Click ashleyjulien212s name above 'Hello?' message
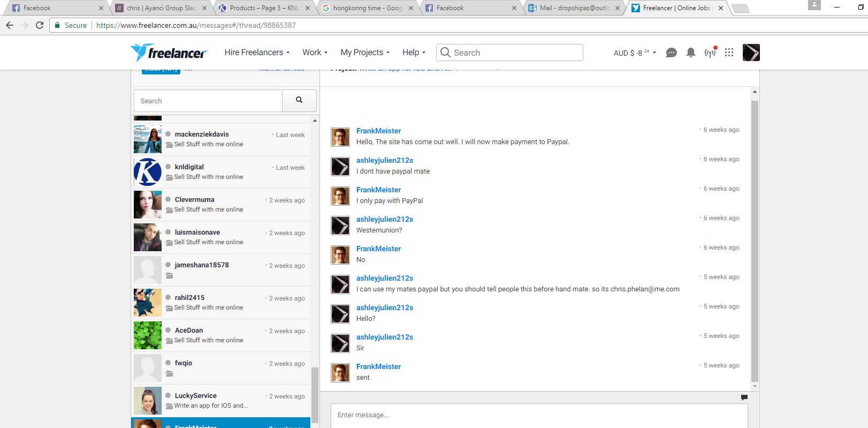Screen dimensions: 868x428 [385, 307]
